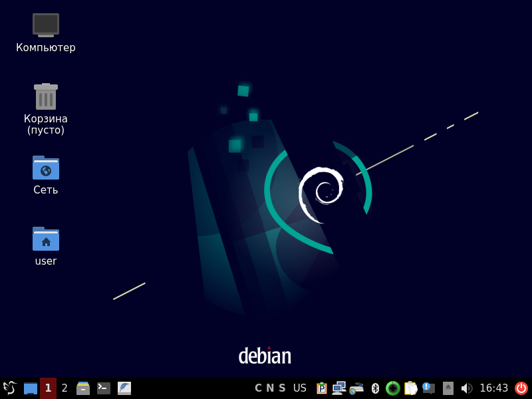
Task: Open the US keyboard layout switcher
Action: click(x=300, y=388)
